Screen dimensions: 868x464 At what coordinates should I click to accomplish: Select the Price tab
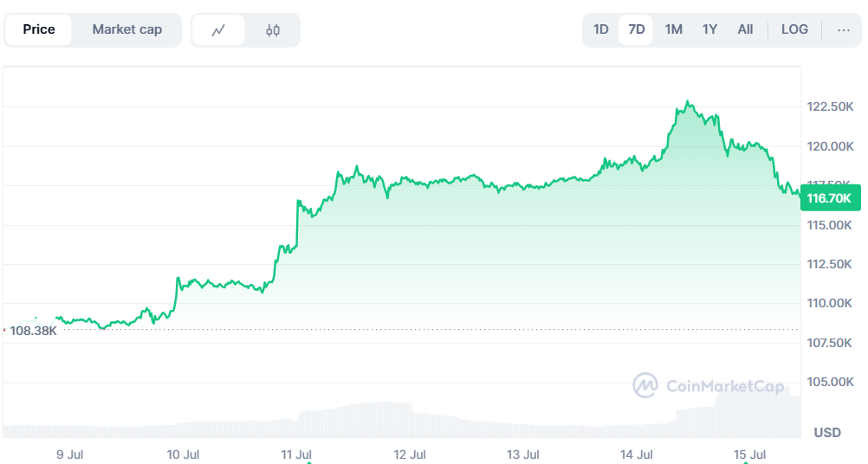click(x=39, y=29)
